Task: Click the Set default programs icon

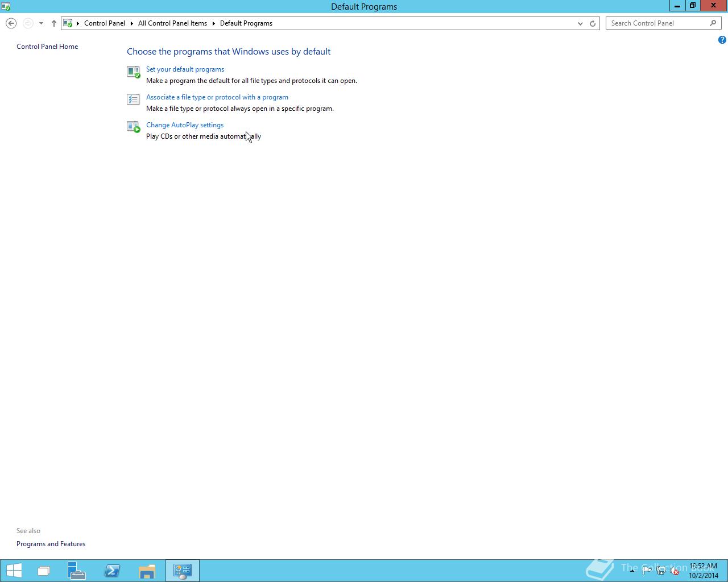Action: click(x=133, y=72)
